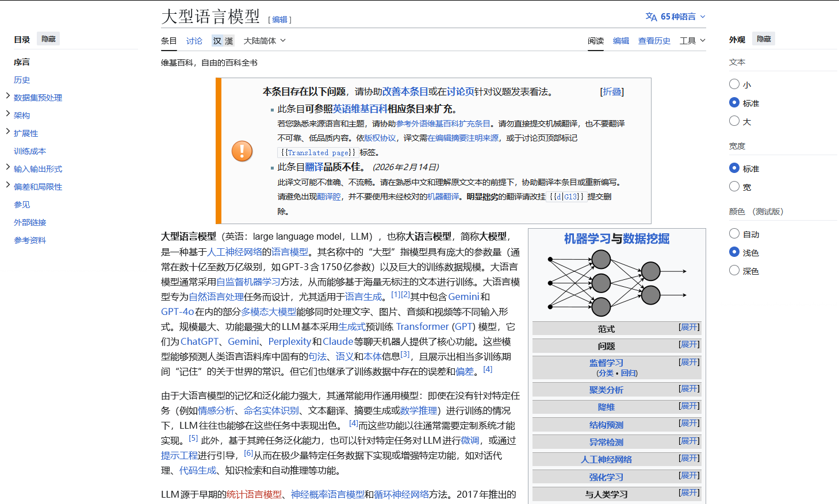Select wide width radio button
The width and height of the screenshot is (839, 504).
[734, 187]
